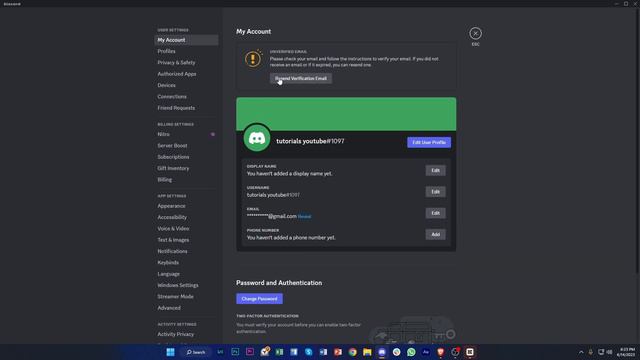The width and height of the screenshot is (640, 360).
Task: Open Authorized Apps settings
Action: (186, 74)
